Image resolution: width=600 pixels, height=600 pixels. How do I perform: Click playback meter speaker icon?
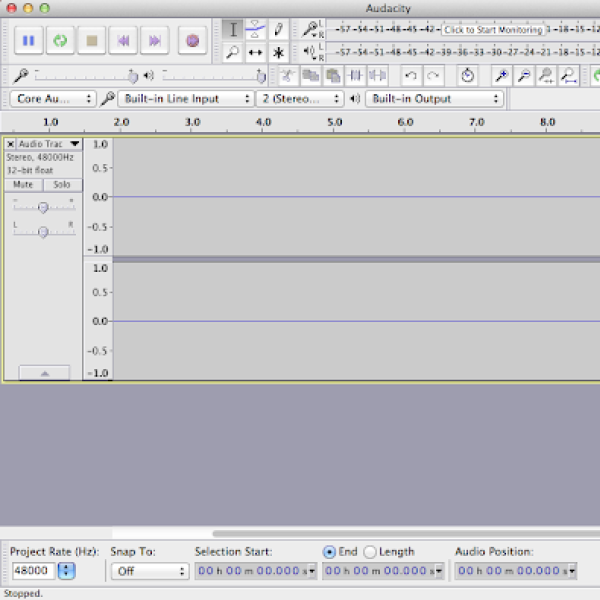[x=309, y=52]
